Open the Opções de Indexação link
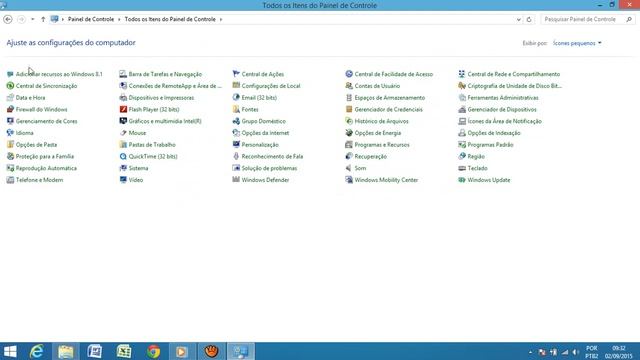 pyautogui.click(x=494, y=133)
